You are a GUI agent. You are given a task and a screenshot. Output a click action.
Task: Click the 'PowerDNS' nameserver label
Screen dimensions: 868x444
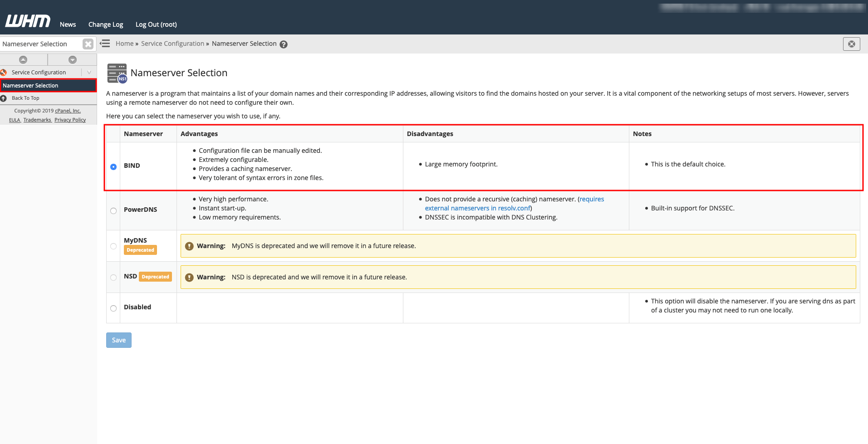point(140,210)
